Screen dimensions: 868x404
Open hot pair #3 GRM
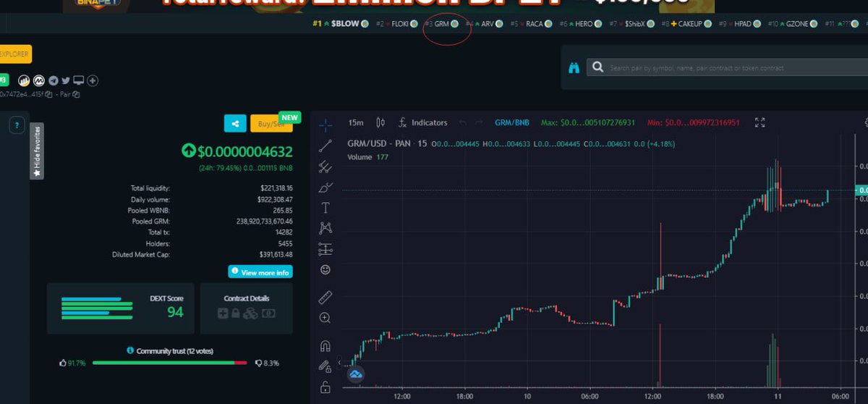[x=441, y=24]
